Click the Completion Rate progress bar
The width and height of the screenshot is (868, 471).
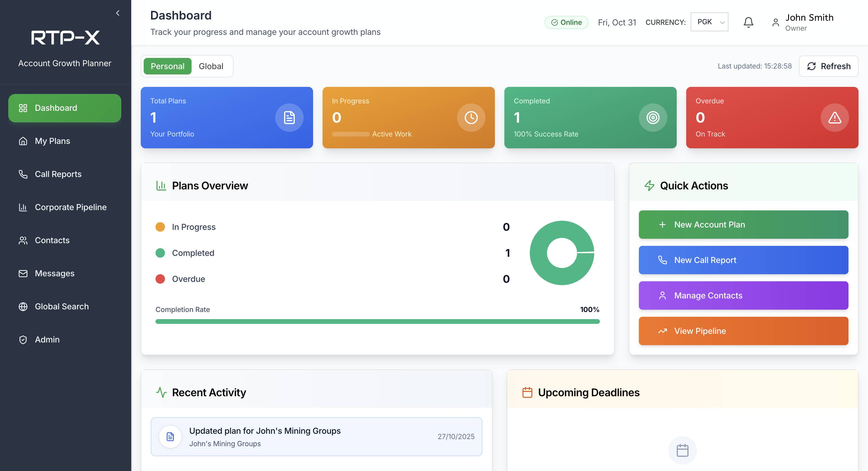pyautogui.click(x=378, y=321)
